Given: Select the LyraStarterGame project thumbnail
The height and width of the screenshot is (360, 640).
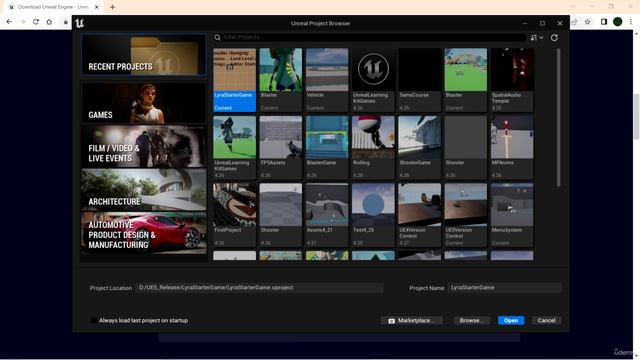Looking at the screenshot, I should click(x=235, y=80).
